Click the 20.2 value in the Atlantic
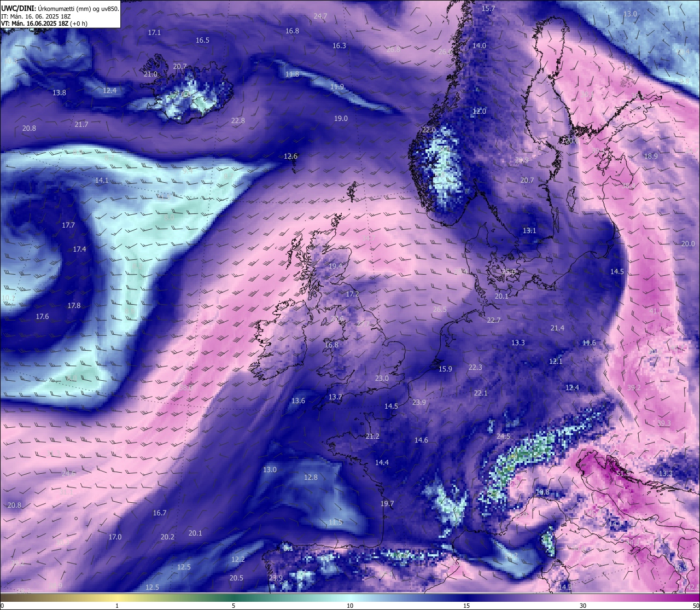 pyautogui.click(x=167, y=537)
